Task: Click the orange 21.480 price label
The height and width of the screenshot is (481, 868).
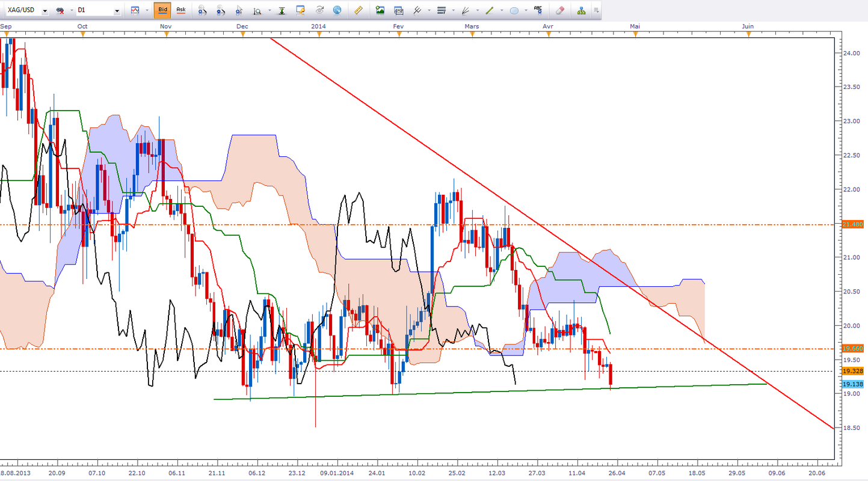Action: [x=854, y=224]
